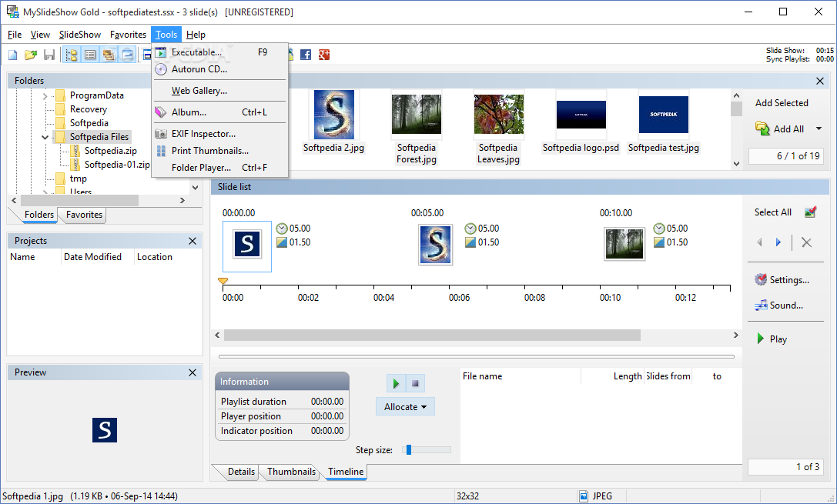Start playlist with the green play button
The width and height of the screenshot is (837, 504).
396,383
